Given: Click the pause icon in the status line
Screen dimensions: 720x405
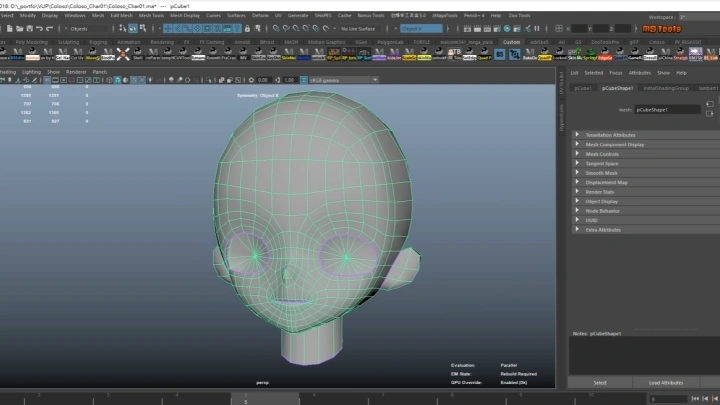Looking at the screenshot, I should pos(537,28).
